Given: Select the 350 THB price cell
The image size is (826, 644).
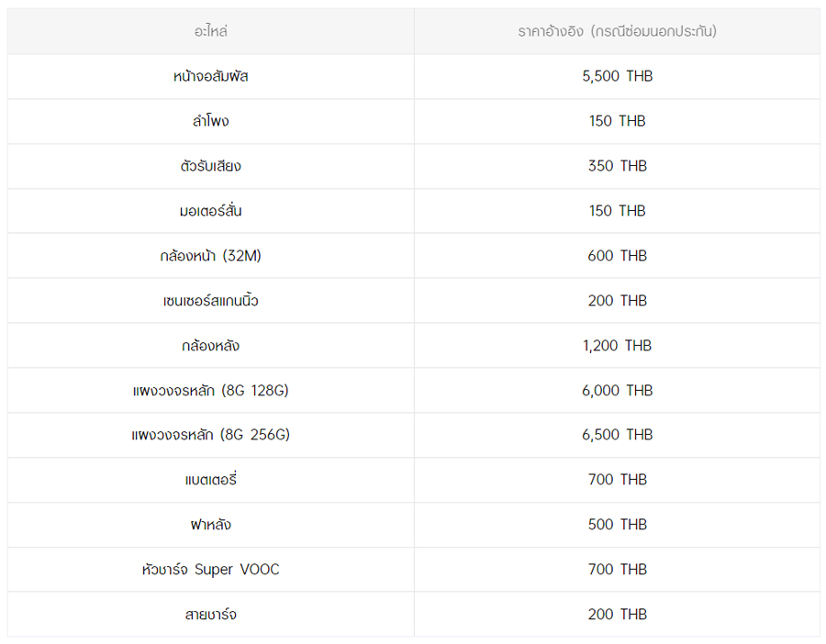Looking at the screenshot, I should tap(617, 166).
